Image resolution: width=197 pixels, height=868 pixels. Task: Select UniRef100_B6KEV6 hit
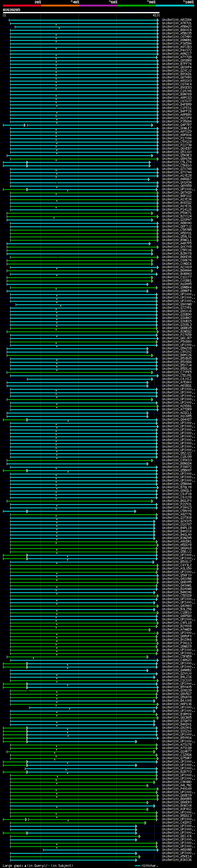(176, 257)
